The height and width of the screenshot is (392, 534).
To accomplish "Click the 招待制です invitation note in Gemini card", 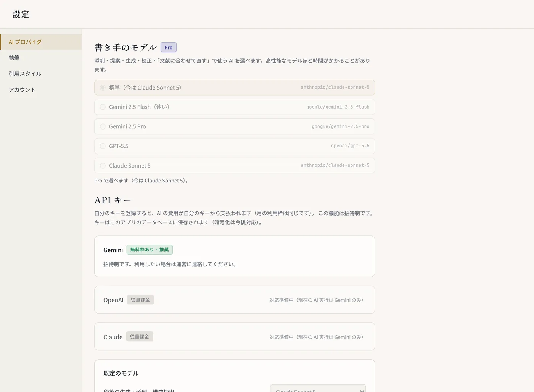I will [x=170, y=264].
